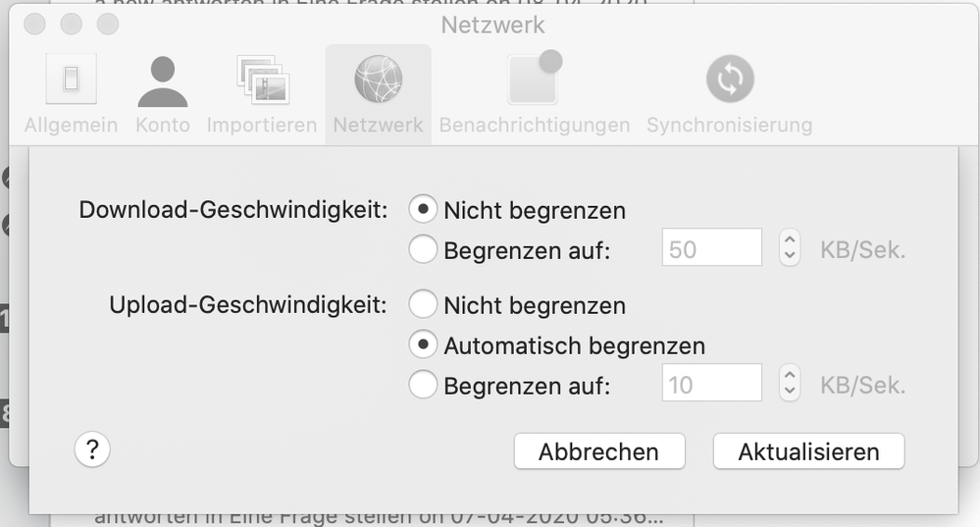Viewport: 980px width, 527px height.
Task: Click the Benachrichtigungen tab label
Action: [x=534, y=126]
